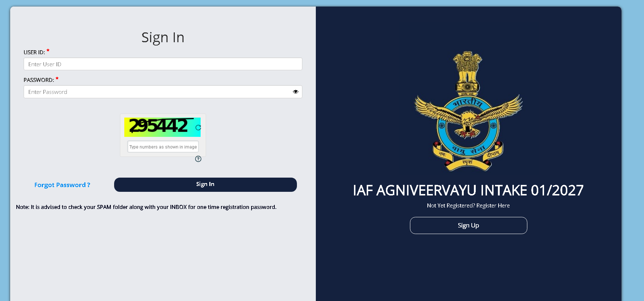Open the Forgot Password link

(62, 185)
